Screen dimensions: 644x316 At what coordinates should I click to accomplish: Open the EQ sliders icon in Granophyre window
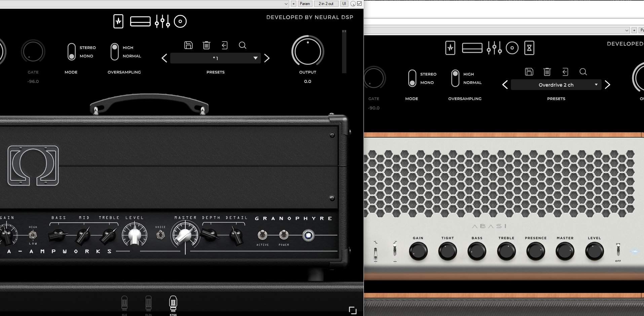[x=162, y=21]
